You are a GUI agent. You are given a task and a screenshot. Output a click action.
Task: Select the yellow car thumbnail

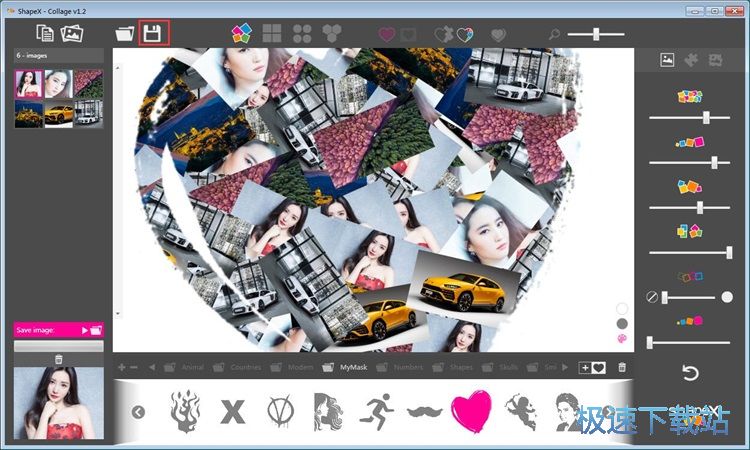(58, 113)
